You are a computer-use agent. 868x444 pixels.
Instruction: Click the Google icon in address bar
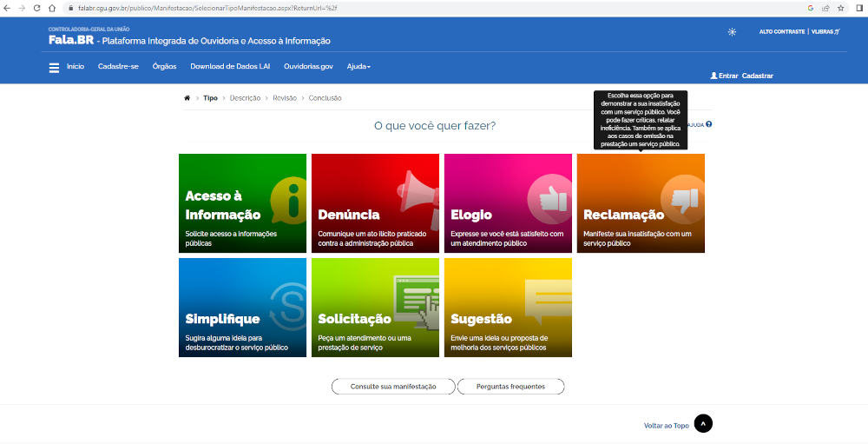click(811, 8)
